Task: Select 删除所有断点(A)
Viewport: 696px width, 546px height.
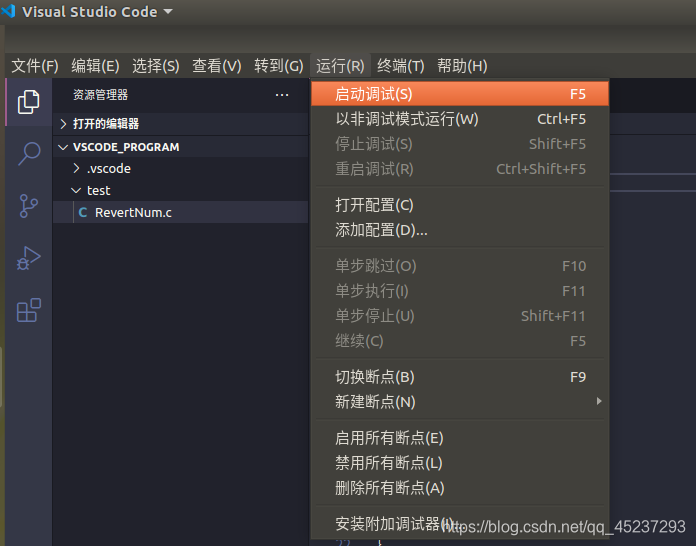Action: (460, 488)
